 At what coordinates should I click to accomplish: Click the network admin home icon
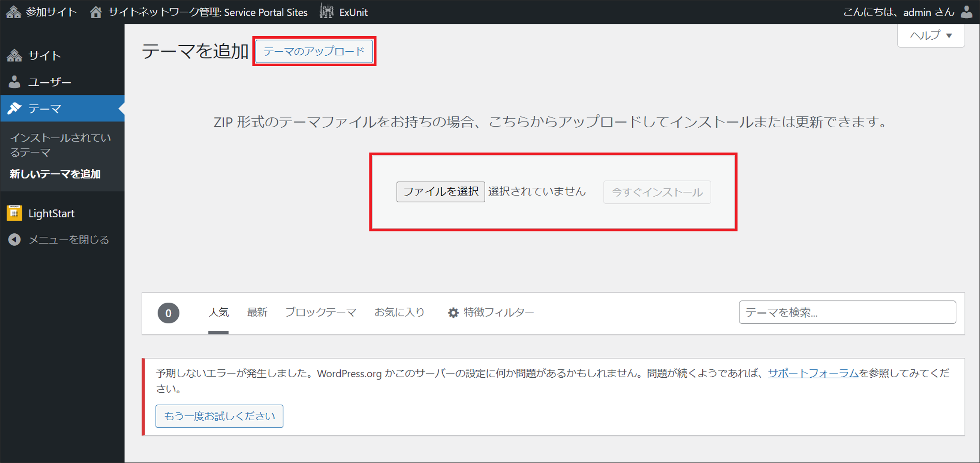pos(96,12)
